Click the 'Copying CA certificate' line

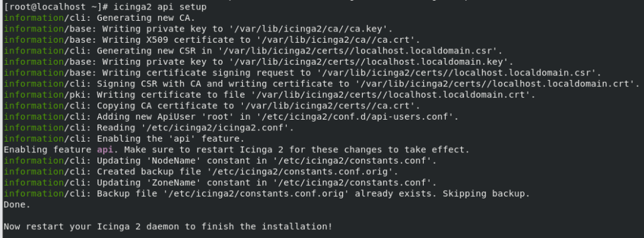(212, 106)
